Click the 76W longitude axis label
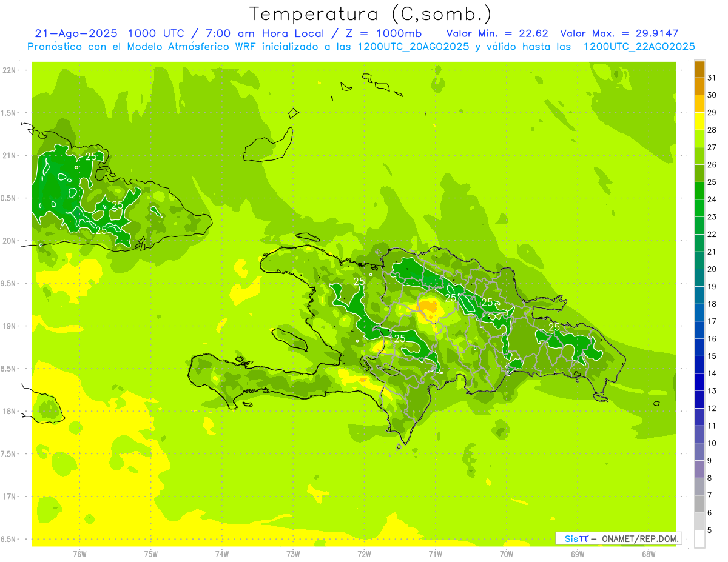728x562 pixels. tap(79, 554)
